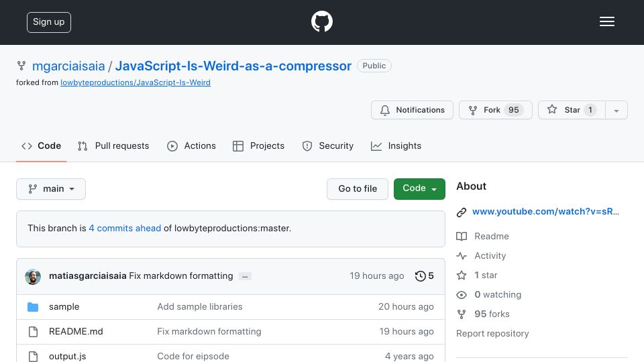The width and height of the screenshot is (644, 362).
Task: Switch to the Insights tab
Action: [x=396, y=145]
